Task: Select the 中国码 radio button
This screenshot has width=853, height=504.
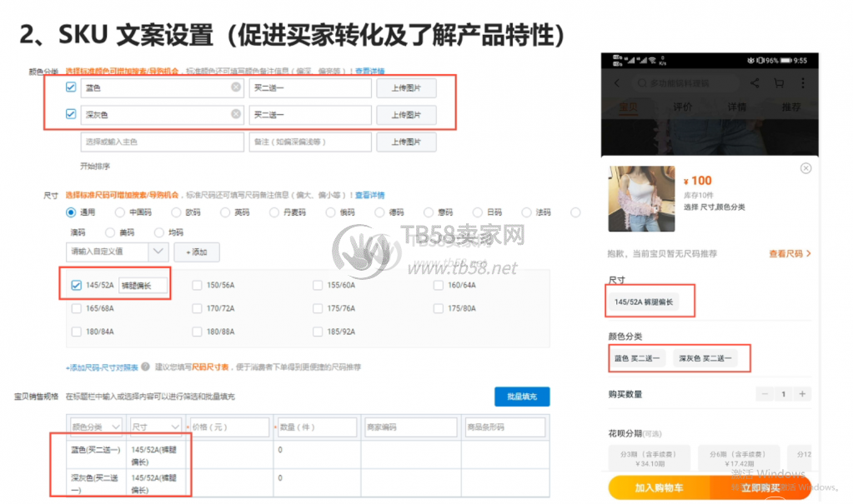Action: pyautogui.click(x=120, y=212)
